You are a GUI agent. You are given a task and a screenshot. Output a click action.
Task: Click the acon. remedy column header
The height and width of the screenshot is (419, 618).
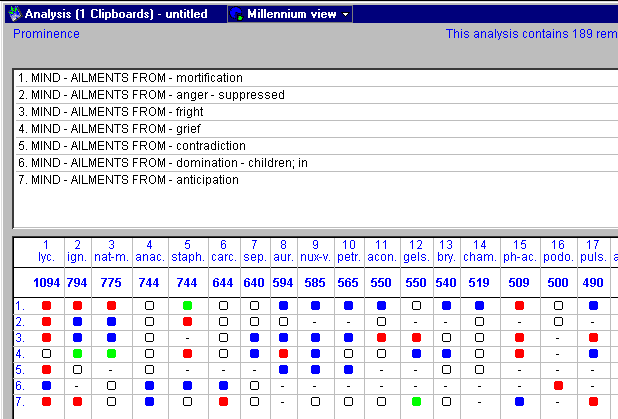382,251
